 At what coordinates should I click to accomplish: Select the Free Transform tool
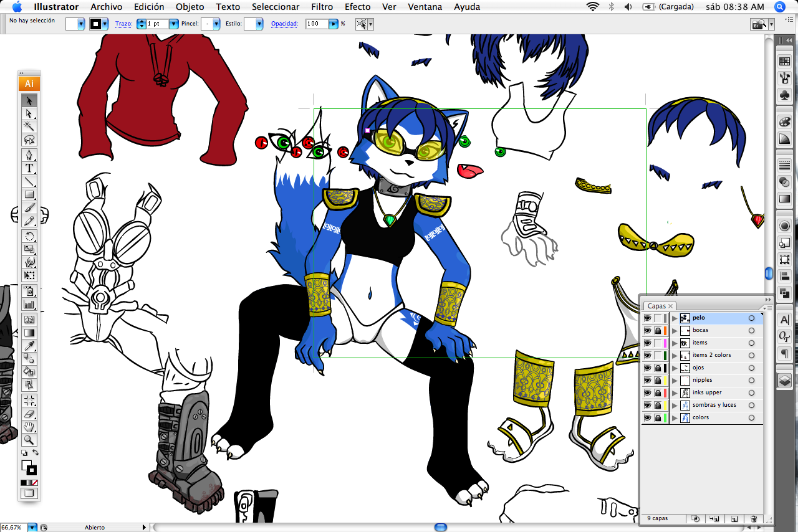click(29, 275)
